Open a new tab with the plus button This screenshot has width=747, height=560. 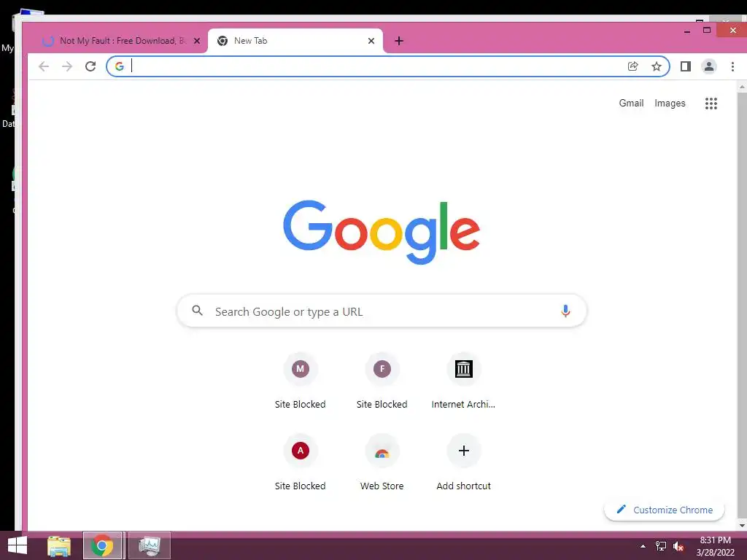pos(399,41)
